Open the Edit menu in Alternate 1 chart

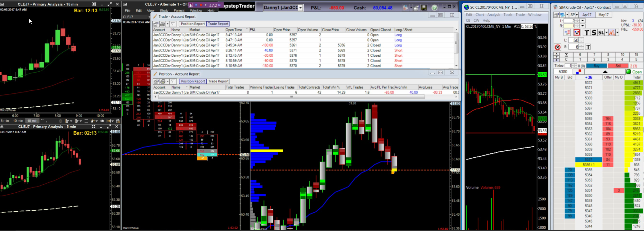click(x=139, y=11)
